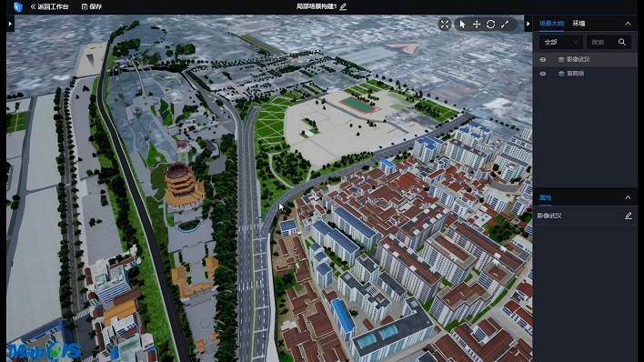Switch to the 环境 tab
The width and height of the screenshot is (644, 362).
click(579, 24)
